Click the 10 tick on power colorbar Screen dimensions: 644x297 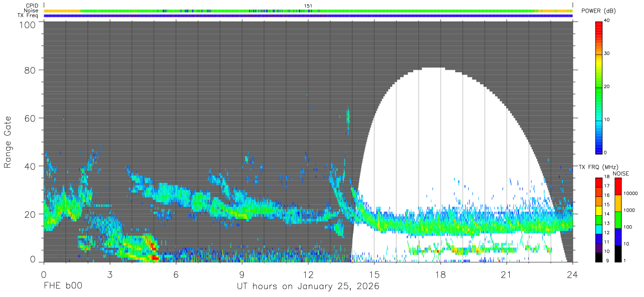point(607,119)
